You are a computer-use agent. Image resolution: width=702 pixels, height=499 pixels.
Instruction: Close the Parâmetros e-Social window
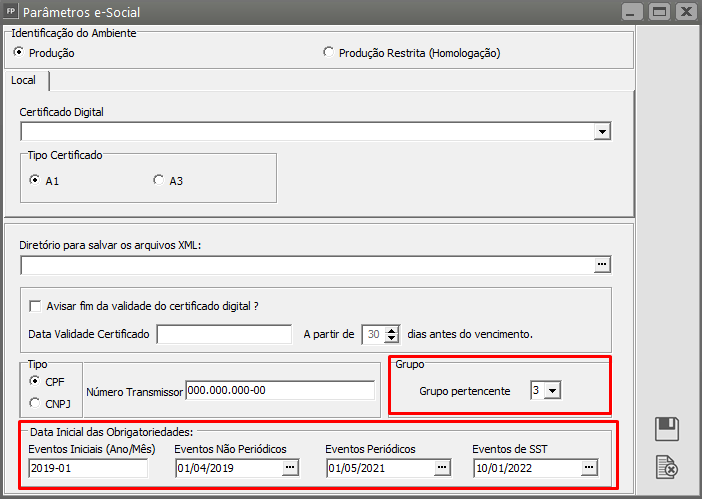(x=686, y=12)
